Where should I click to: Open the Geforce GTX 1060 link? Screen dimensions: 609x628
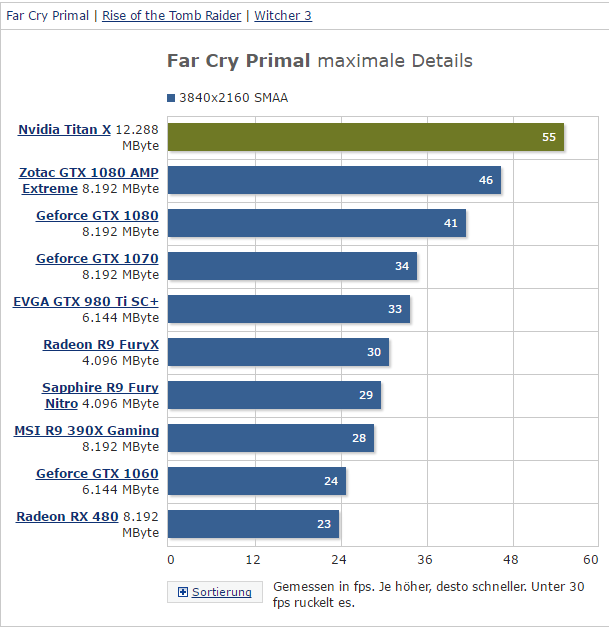point(97,474)
